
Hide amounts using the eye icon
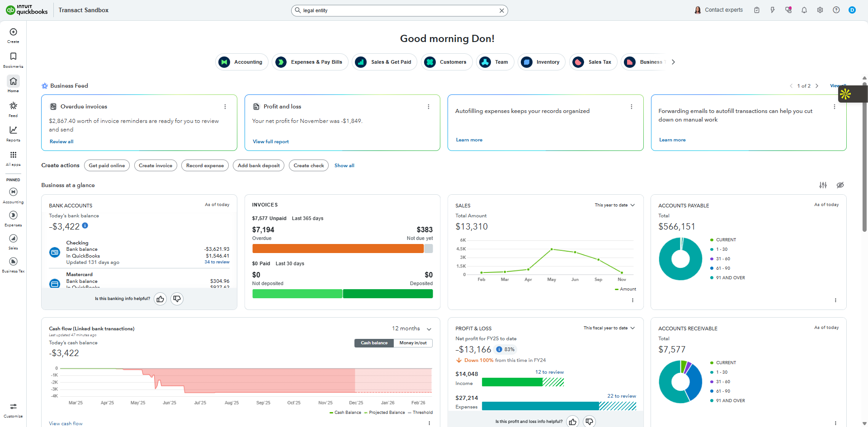tap(840, 185)
